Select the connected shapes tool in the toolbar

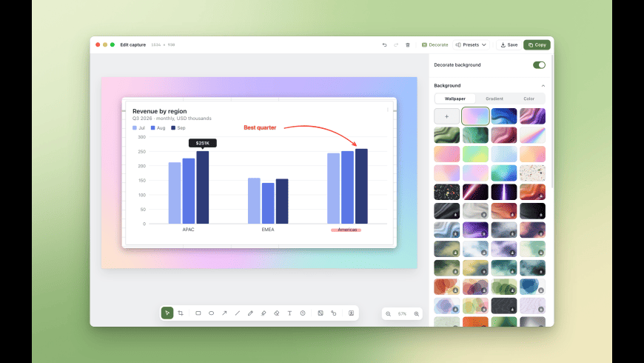[x=334, y=313]
